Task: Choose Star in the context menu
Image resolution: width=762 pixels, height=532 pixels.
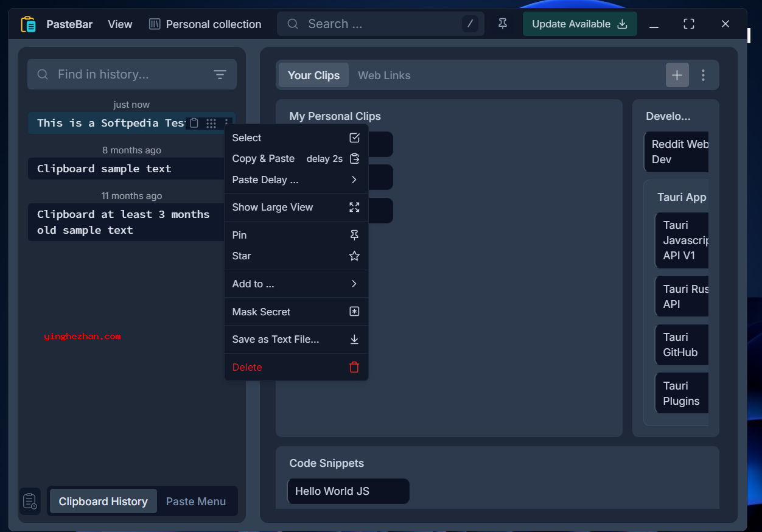Action: click(x=296, y=256)
